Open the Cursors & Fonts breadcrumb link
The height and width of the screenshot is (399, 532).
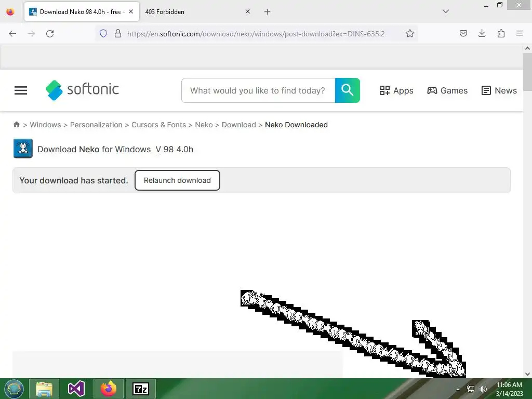click(158, 125)
